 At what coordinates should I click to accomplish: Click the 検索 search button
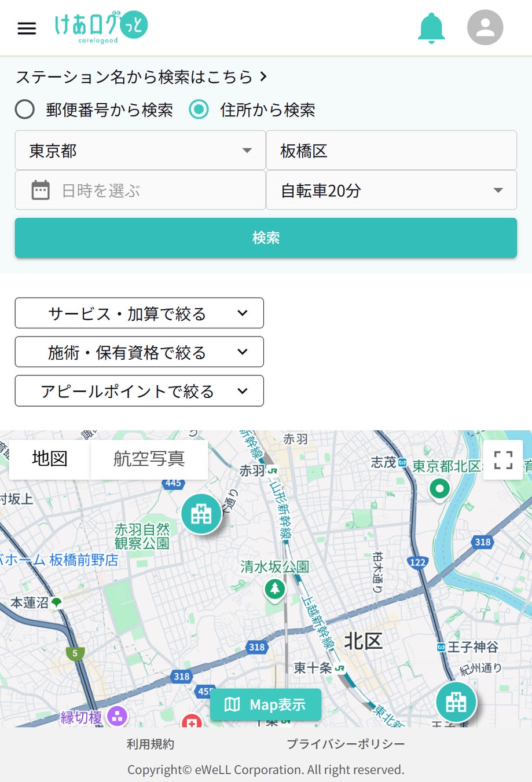click(x=266, y=237)
